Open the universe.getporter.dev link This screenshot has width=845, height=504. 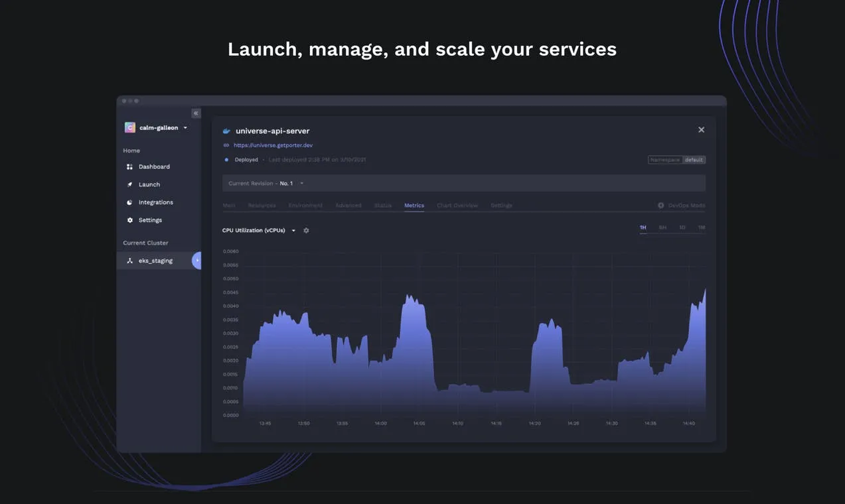click(273, 145)
